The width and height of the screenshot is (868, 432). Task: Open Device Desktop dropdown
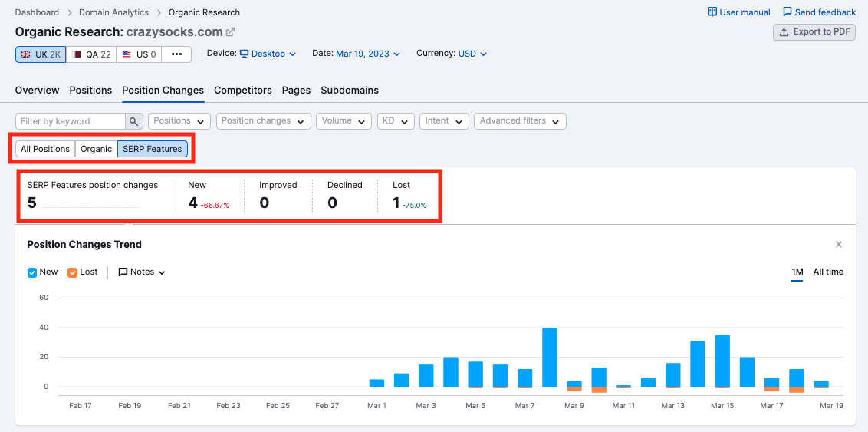pos(268,54)
